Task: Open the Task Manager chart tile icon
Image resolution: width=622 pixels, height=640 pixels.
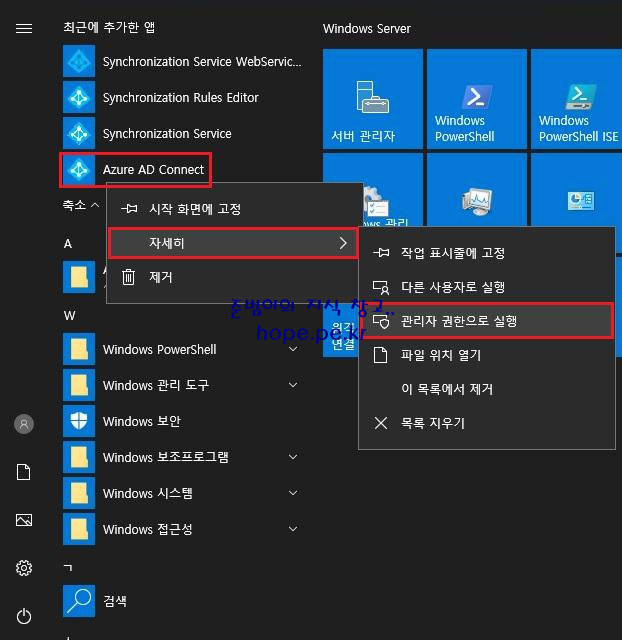Action: [x=580, y=200]
